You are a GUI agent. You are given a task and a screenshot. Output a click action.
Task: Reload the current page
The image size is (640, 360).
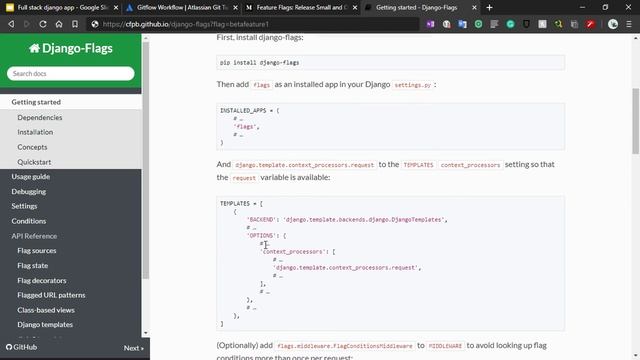click(x=42, y=24)
